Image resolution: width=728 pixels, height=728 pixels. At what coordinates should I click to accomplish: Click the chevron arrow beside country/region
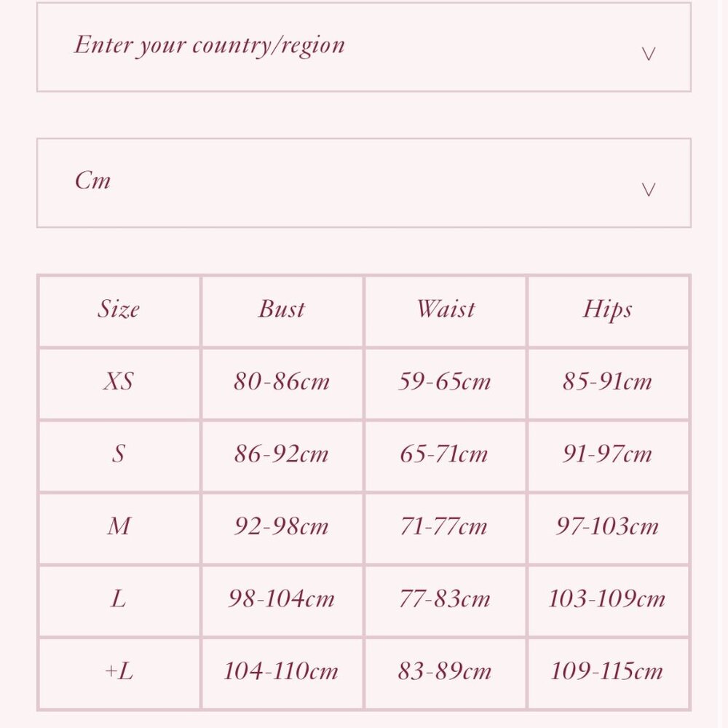[648, 54]
